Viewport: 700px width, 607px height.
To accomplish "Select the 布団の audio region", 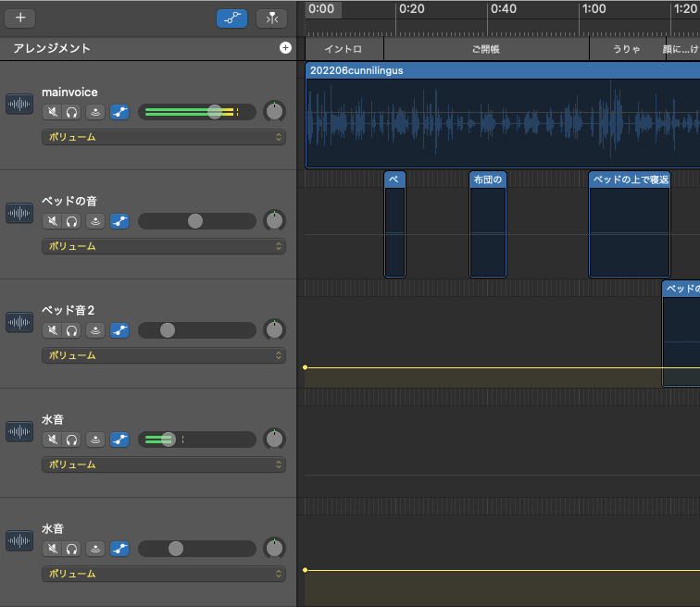I will [487, 224].
